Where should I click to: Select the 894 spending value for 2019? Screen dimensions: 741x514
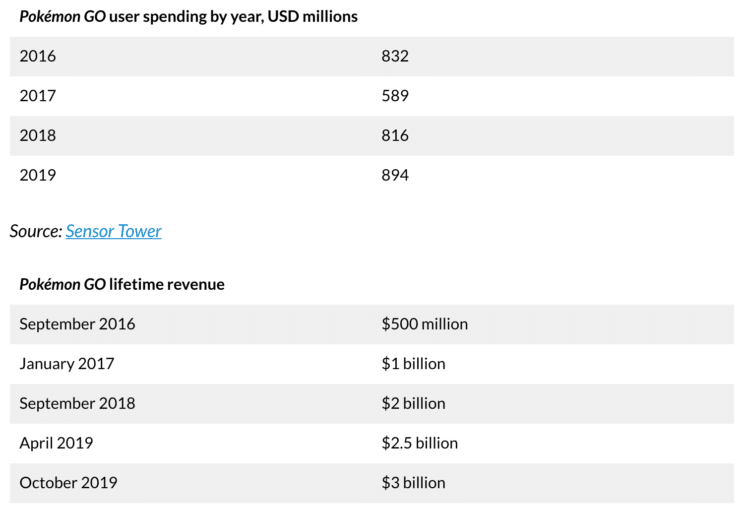click(395, 175)
